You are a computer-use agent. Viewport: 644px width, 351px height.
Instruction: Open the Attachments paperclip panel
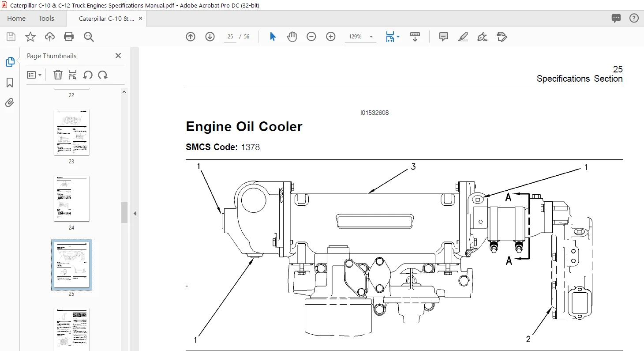10,103
